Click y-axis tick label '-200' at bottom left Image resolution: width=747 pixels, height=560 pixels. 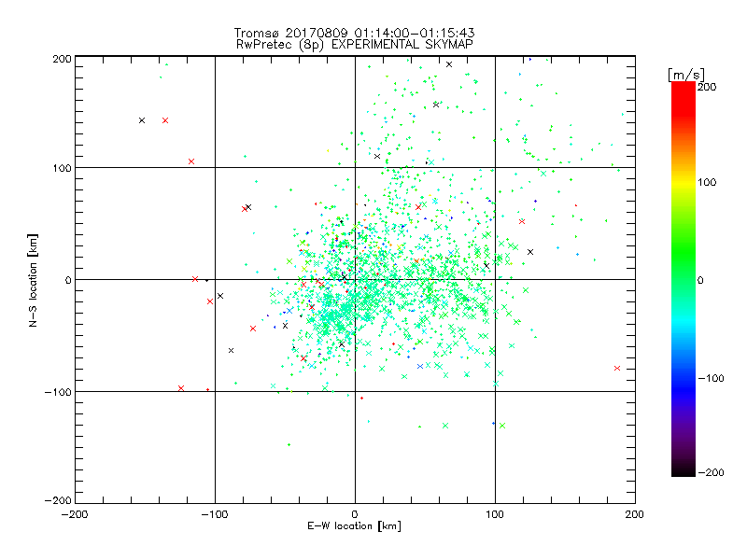click(58, 500)
